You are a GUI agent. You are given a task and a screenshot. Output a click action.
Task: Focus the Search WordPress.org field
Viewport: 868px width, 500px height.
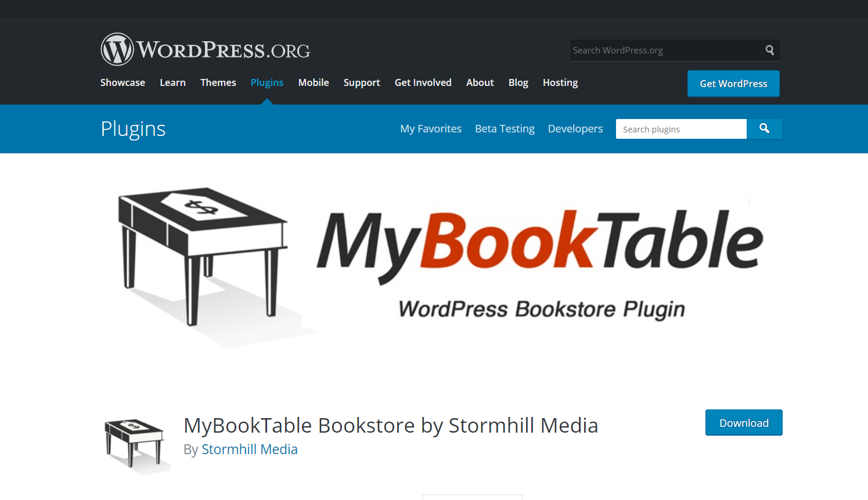click(665, 50)
